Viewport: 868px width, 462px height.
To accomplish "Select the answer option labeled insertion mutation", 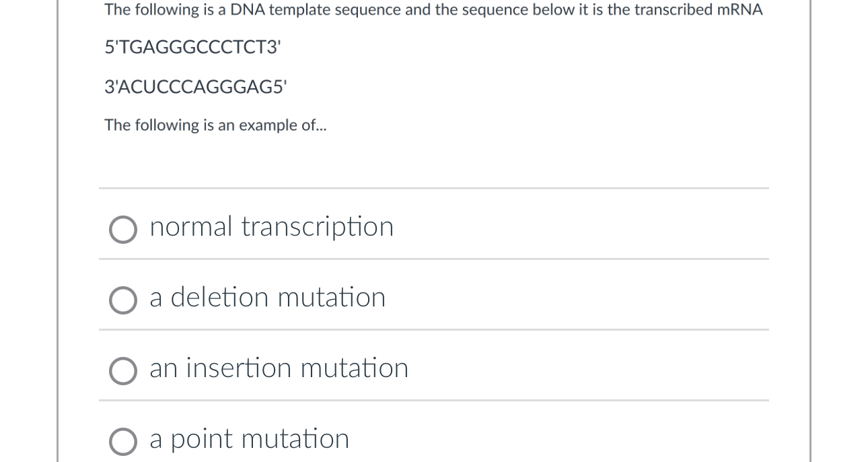I will coord(279,368).
